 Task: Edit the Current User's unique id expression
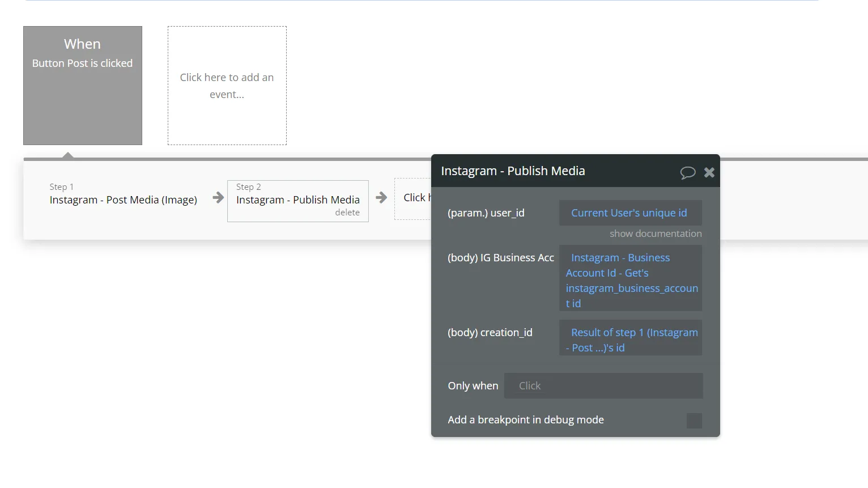tap(631, 213)
